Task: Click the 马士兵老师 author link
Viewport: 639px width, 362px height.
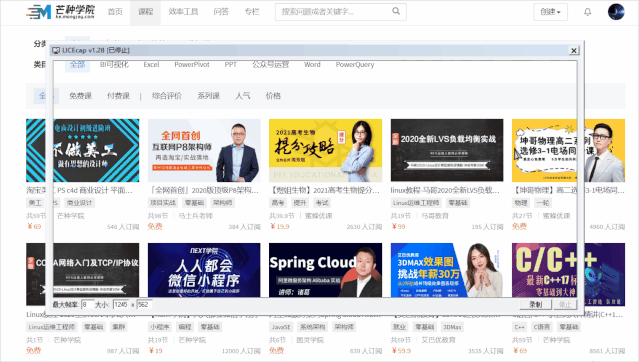Action: 196,216
